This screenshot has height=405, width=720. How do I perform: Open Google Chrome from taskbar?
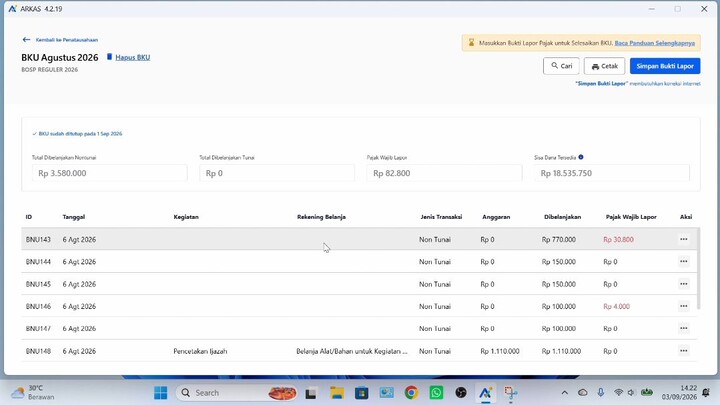click(411, 393)
